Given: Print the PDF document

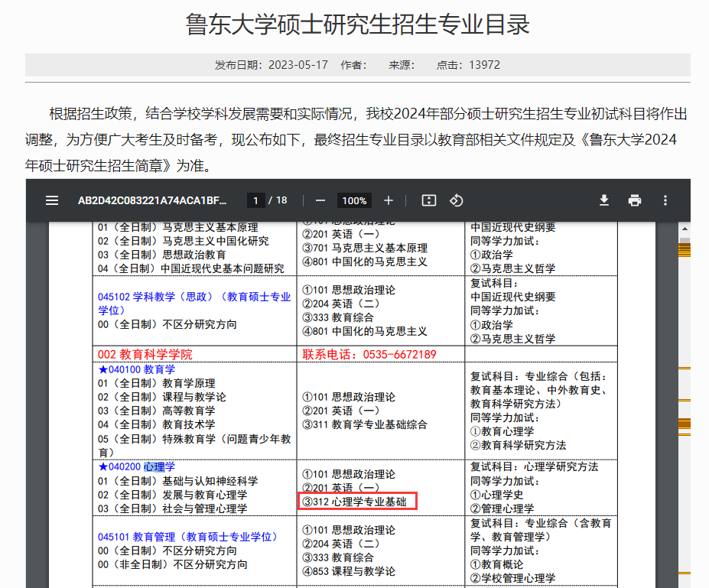Looking at the screenshot, I should [x=635, y=200].
